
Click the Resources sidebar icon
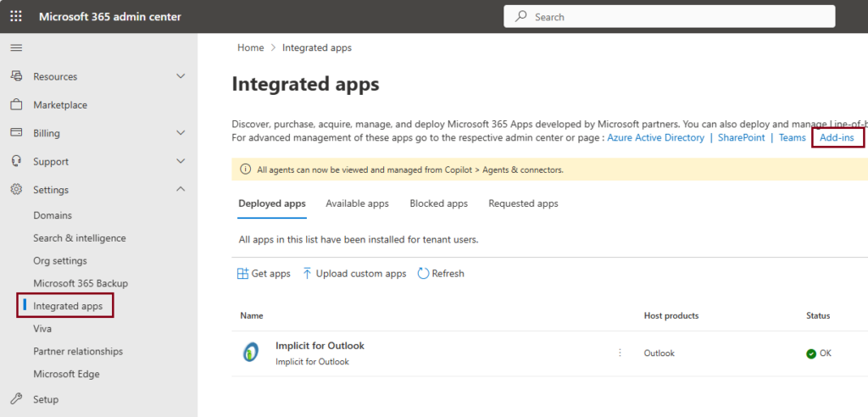[17, 76]
